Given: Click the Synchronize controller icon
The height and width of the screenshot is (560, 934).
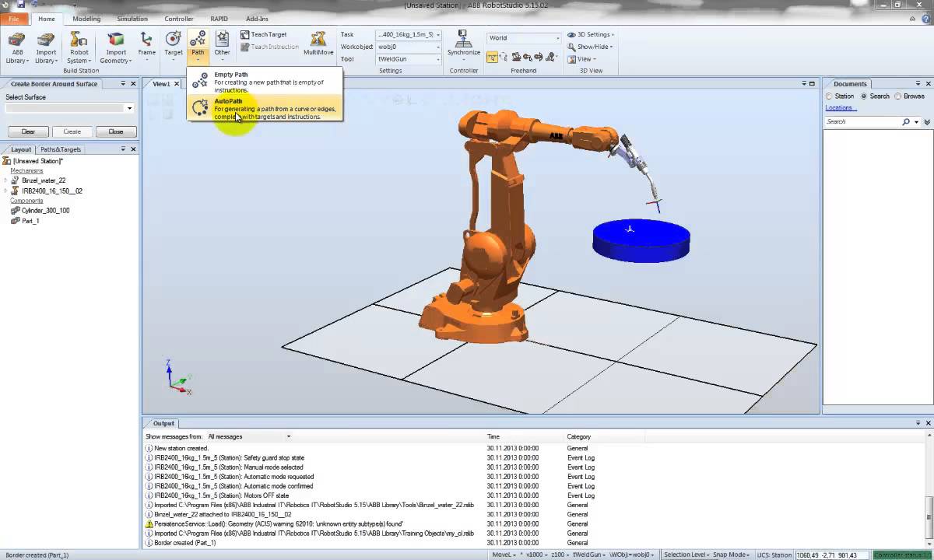Looking at the screenshot, I should pos(464,38).
